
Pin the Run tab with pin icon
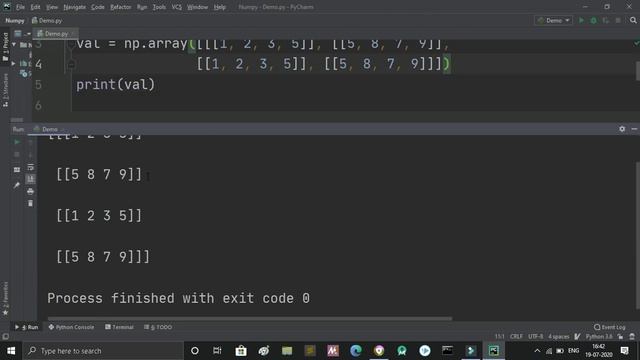point(17,185)
